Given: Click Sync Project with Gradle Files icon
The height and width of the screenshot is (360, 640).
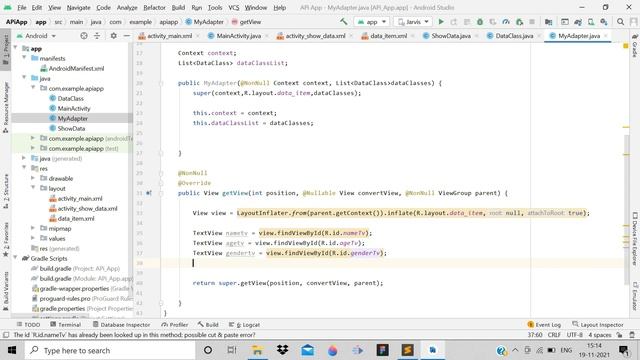Looking at the screenshot, I should click(x=578, y=22).
